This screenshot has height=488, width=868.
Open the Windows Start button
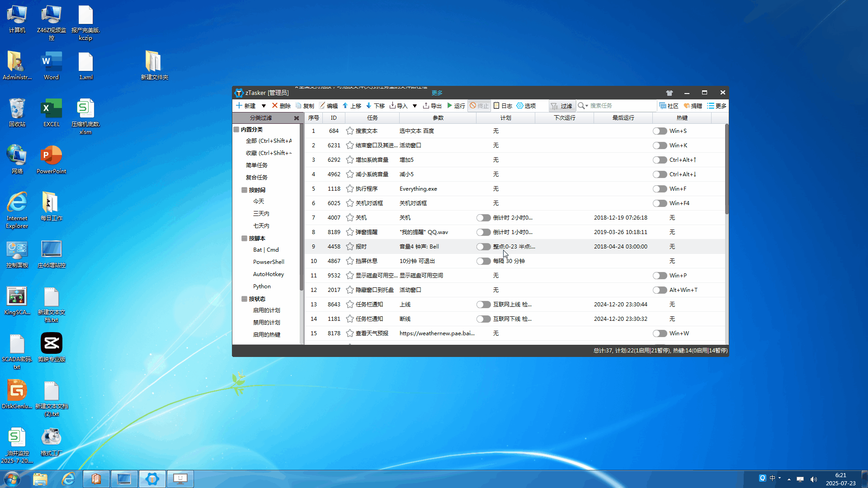coord(12,479)
